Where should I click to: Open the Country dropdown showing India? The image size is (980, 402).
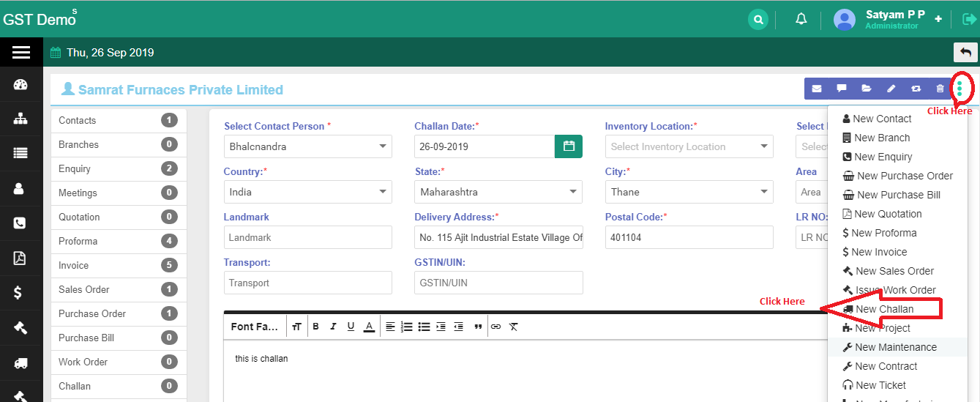click(x=307, y=192)
